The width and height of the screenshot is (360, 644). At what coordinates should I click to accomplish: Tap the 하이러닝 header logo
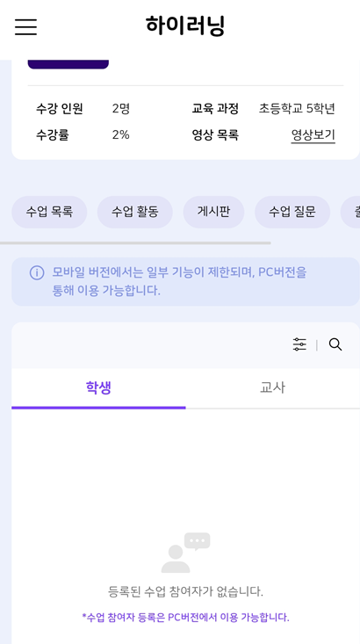[x=185, y=25]
